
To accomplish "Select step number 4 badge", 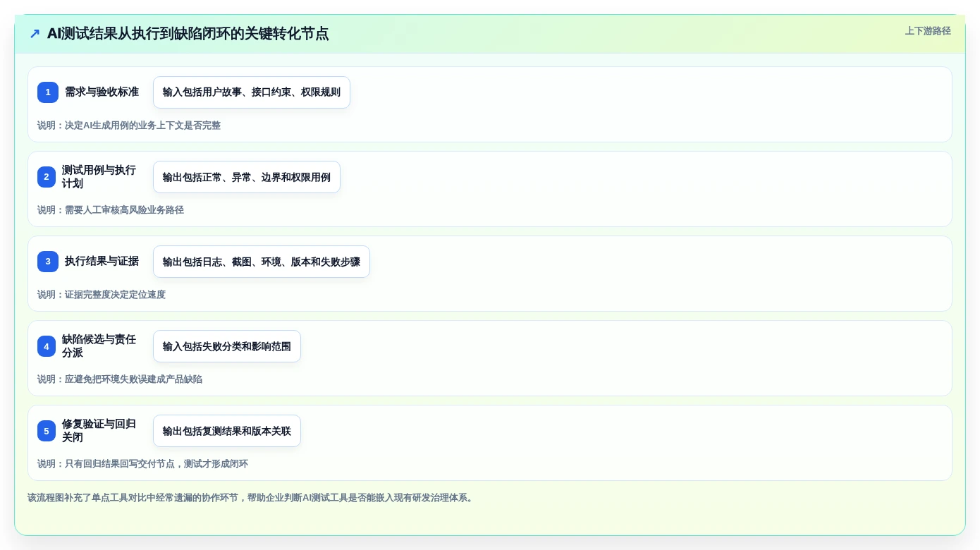I will click(47, 346).
